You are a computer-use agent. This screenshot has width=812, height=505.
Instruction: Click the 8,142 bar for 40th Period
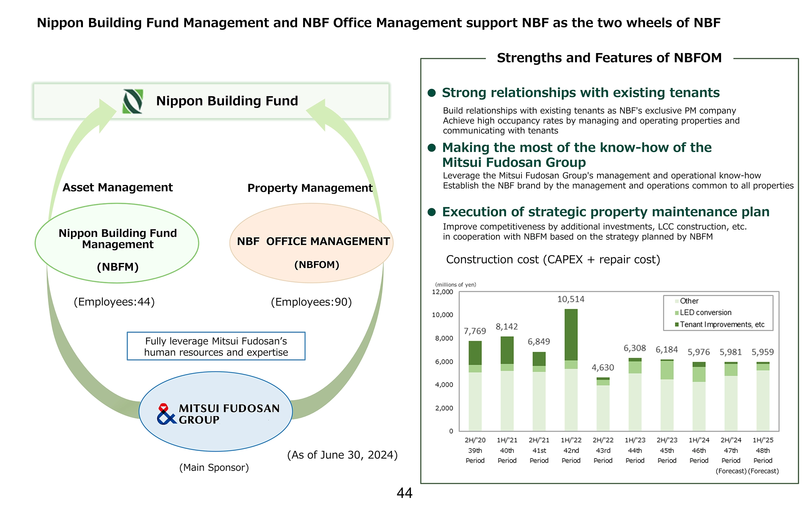507,384
